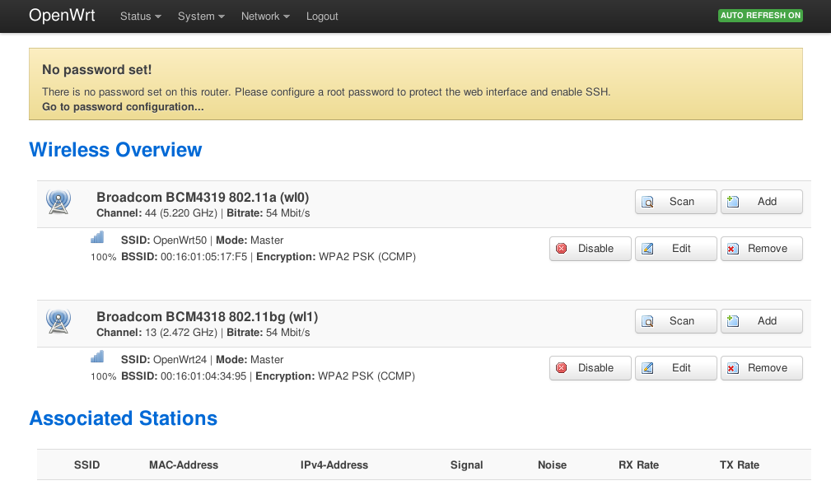Viewport: 831px width, 504px height.
Task: Click the wl1 radio antenna icon
Action: pos(58,321)
